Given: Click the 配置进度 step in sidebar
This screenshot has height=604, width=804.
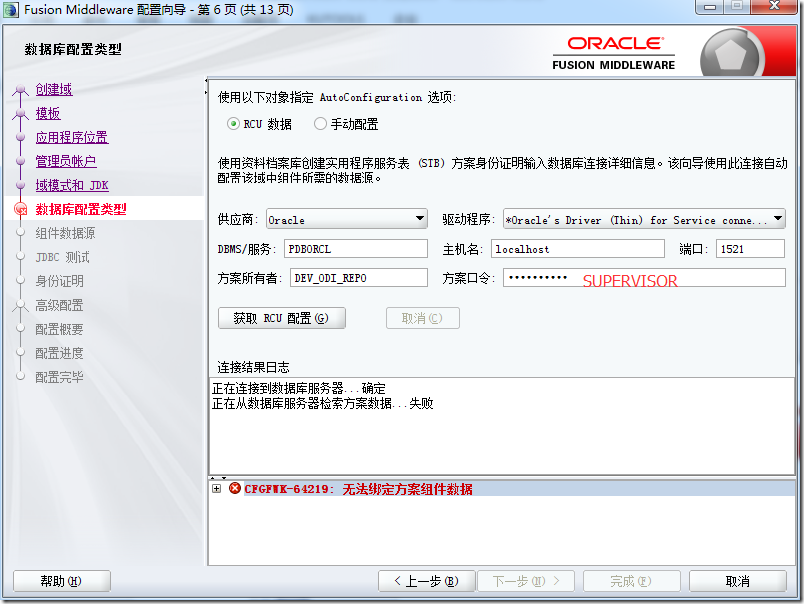Looking at the screenshot, I should [59, 353].
